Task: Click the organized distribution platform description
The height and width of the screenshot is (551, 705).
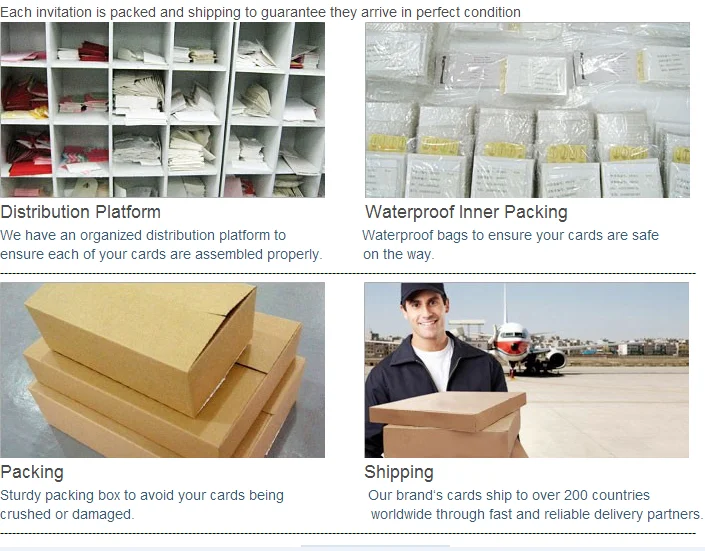Action: click(161, 245)
